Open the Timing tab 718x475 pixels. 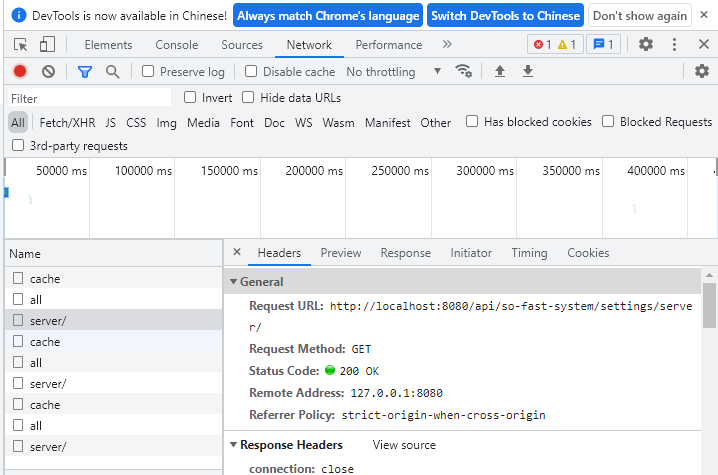pyautogui.click(x=529, y=253)
